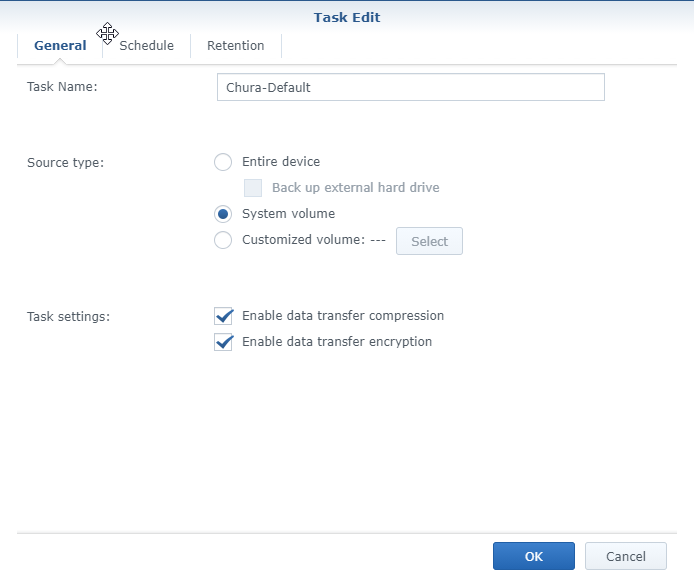The width and height of the screenshot is (694, 576).
Task: Switch to the General tab
Action: tap(60, 46)
